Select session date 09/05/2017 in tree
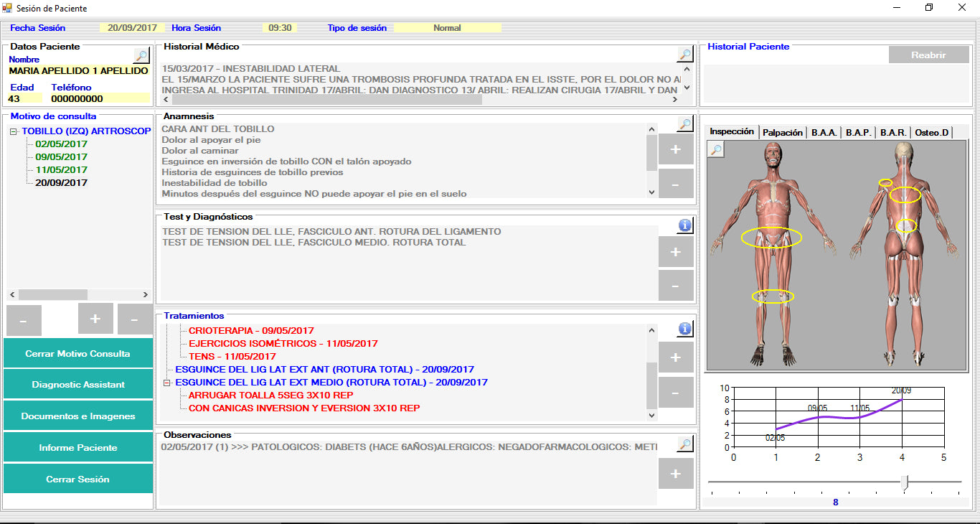The width and height of the screenshot is (980, 524). [x=61, y=156]
